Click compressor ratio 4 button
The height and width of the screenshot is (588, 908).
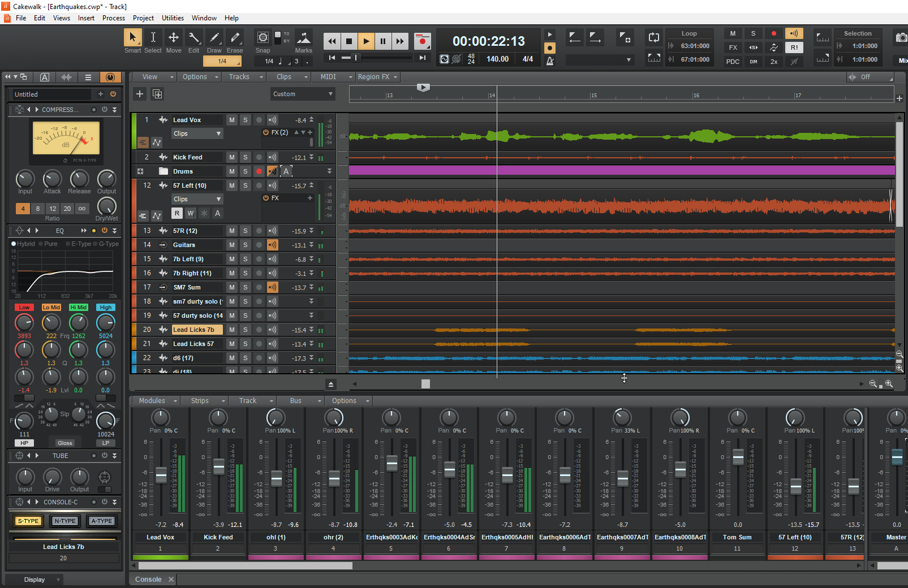(x=23, y=209)
